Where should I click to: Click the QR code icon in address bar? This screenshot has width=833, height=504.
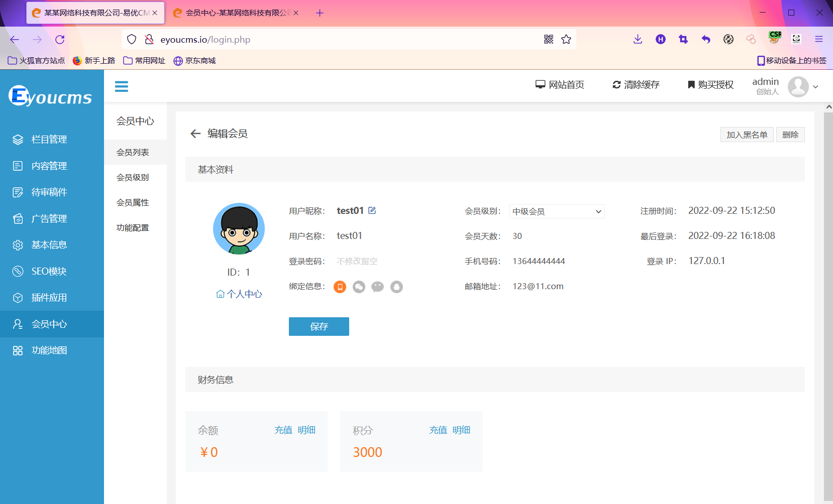tap(549, 39)
